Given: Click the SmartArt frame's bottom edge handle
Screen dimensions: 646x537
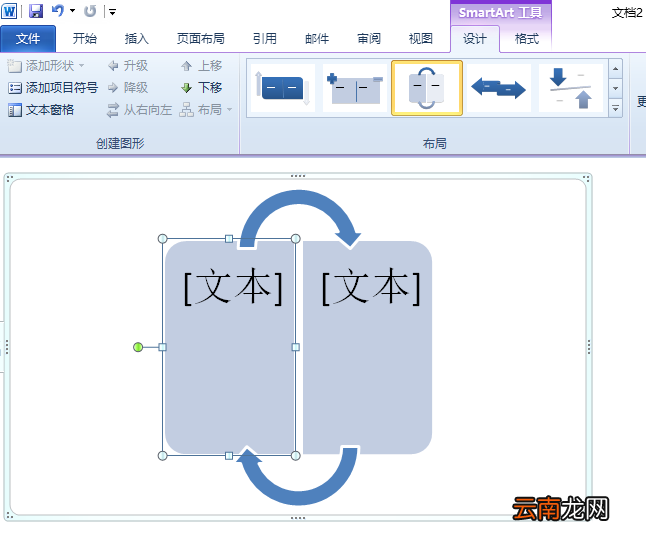Looking at the screenshot, I should pos(297,518).
